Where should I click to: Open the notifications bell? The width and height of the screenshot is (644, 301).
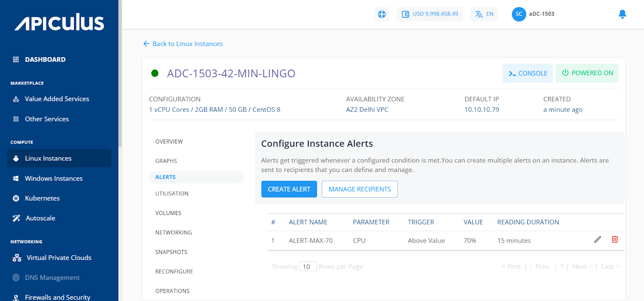click(622, 14)
